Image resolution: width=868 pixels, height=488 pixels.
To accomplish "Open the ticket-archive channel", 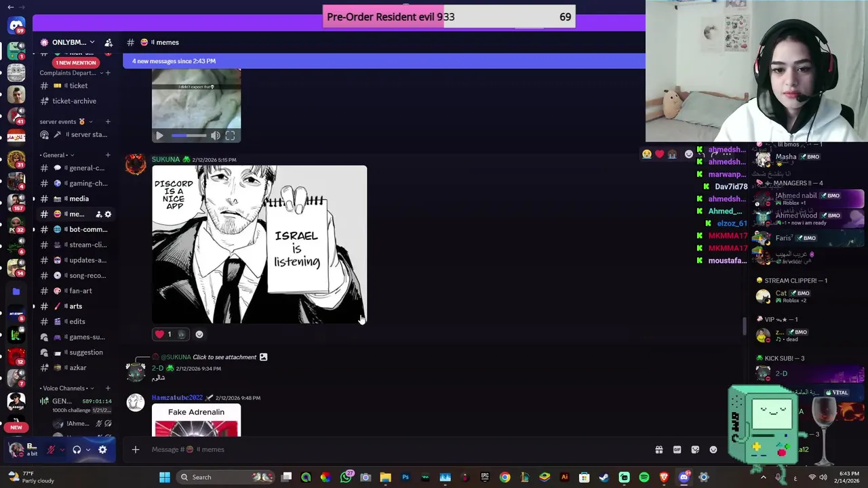I will click(x=73, y=101).
